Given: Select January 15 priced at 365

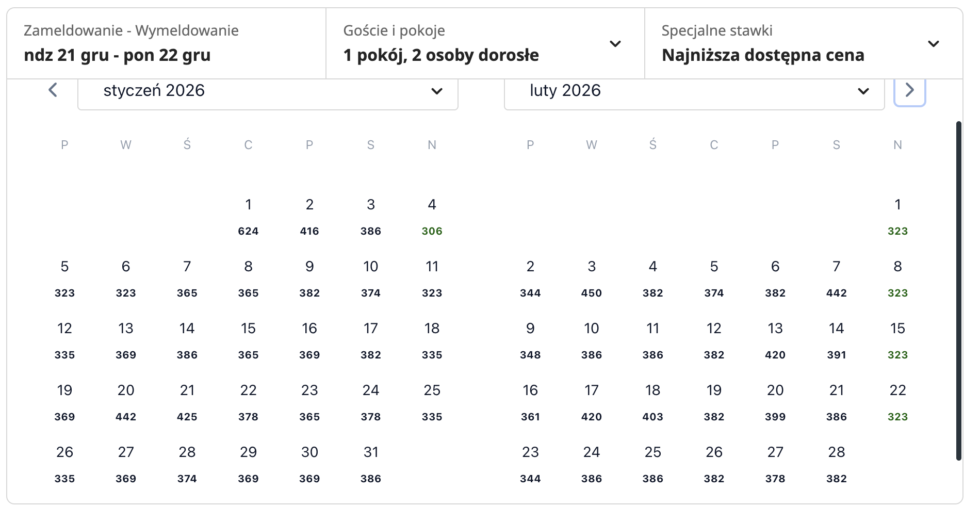Looking at the screenshot, I should (248, 339).
